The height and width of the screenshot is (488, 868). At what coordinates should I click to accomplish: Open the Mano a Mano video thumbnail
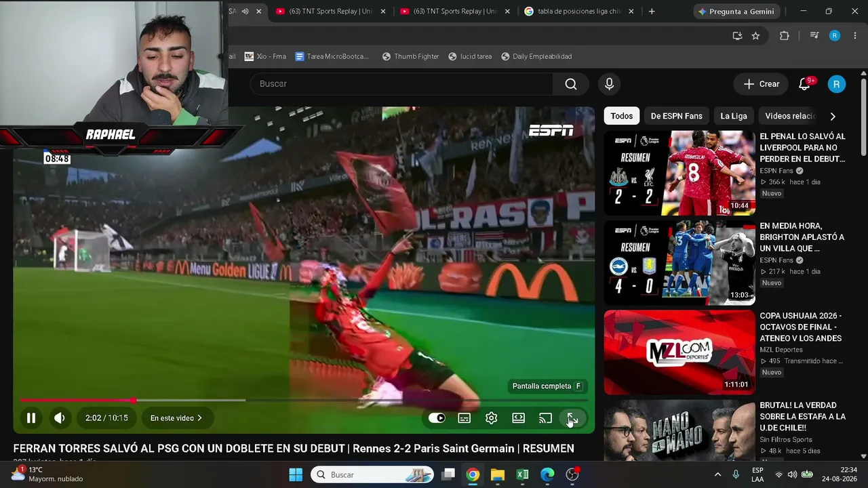[x=679, y=432]
